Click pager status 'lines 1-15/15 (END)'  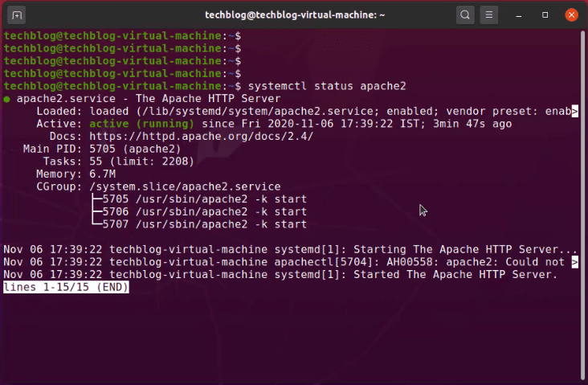coord(66,288)
